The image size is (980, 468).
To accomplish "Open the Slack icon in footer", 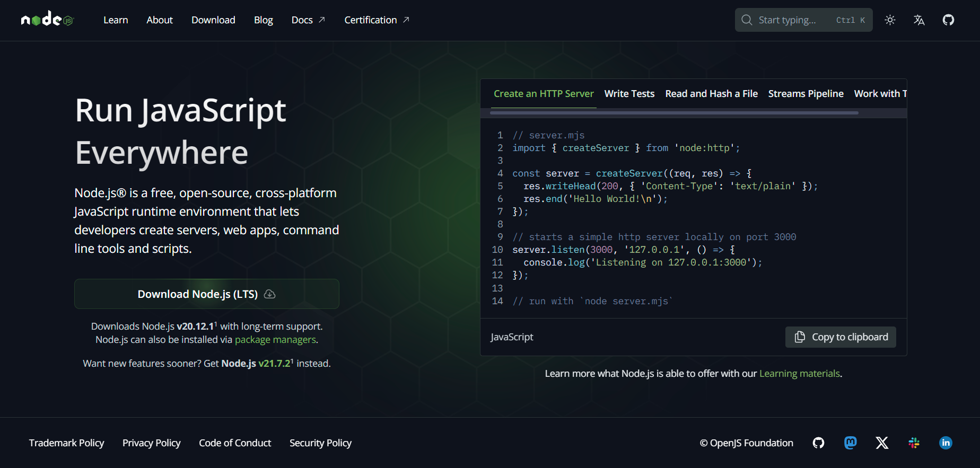I will click(914, 443).
